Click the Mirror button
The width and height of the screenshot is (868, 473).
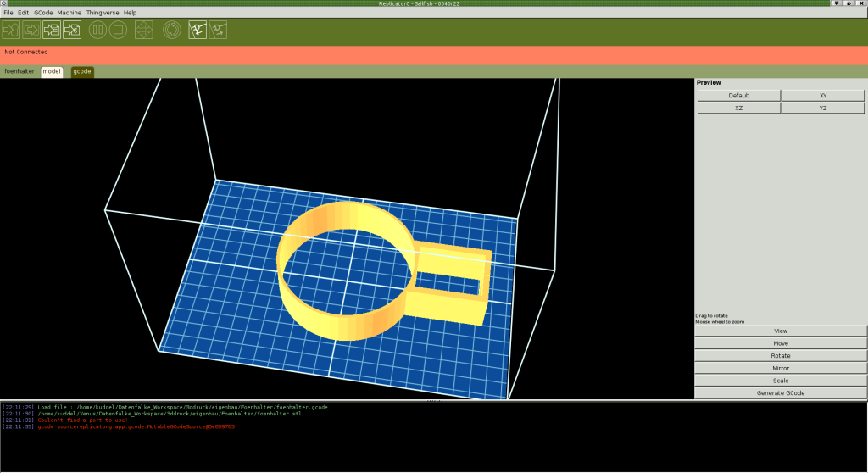click(781, 369)
